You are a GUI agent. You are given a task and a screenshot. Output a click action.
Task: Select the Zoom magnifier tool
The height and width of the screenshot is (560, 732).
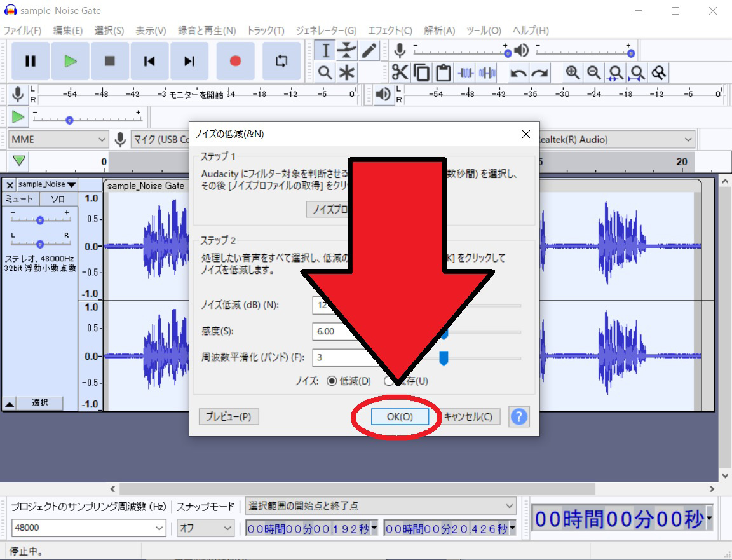(x=325, y=73)
